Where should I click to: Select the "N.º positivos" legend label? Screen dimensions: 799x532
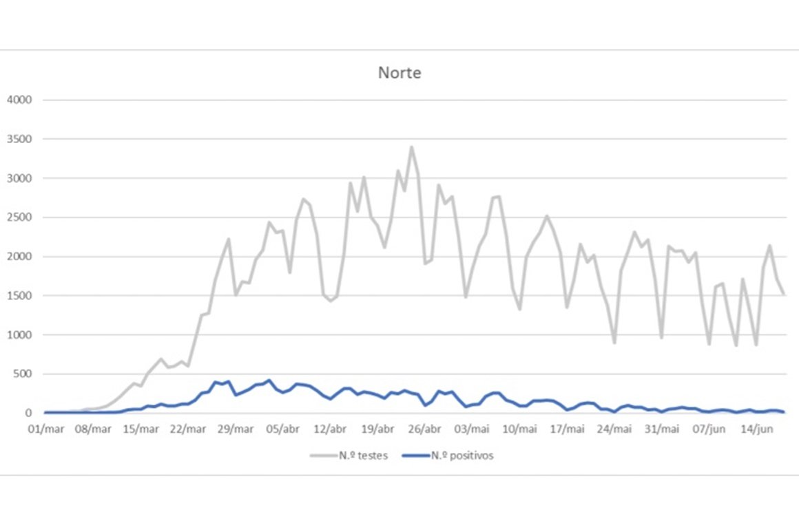point(462,456)
